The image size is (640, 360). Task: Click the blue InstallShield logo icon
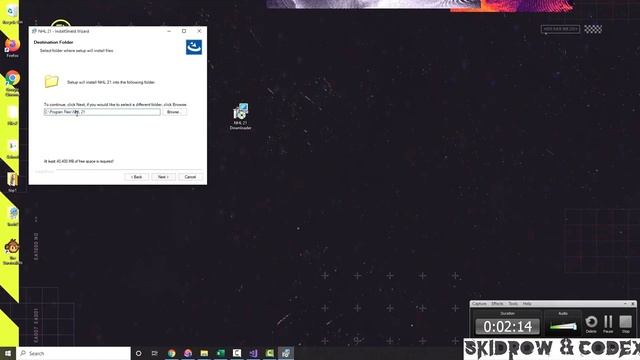click(194, 47)
